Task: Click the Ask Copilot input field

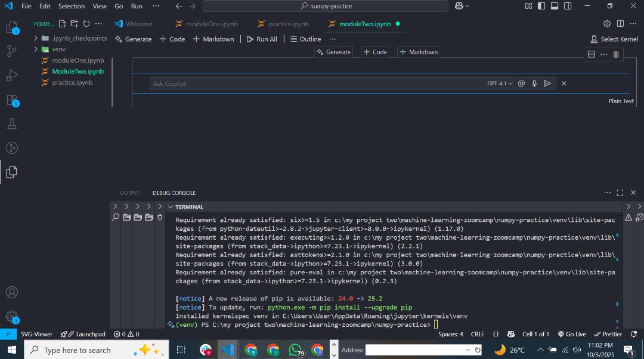Action: click(x=316, y=83)
